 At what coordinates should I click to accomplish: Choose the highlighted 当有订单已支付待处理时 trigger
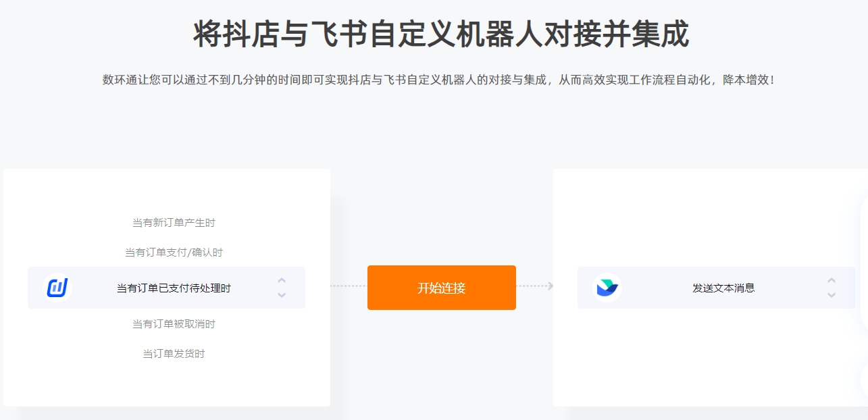166,288
